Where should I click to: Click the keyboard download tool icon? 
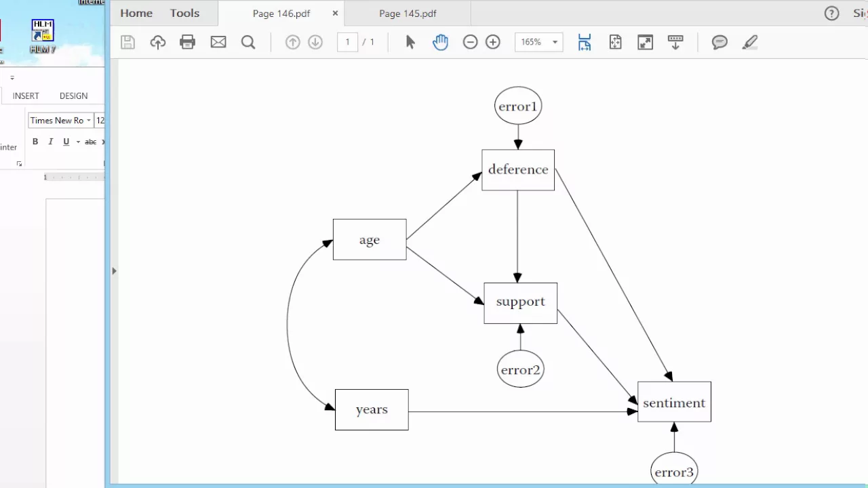tap(675, 42)
